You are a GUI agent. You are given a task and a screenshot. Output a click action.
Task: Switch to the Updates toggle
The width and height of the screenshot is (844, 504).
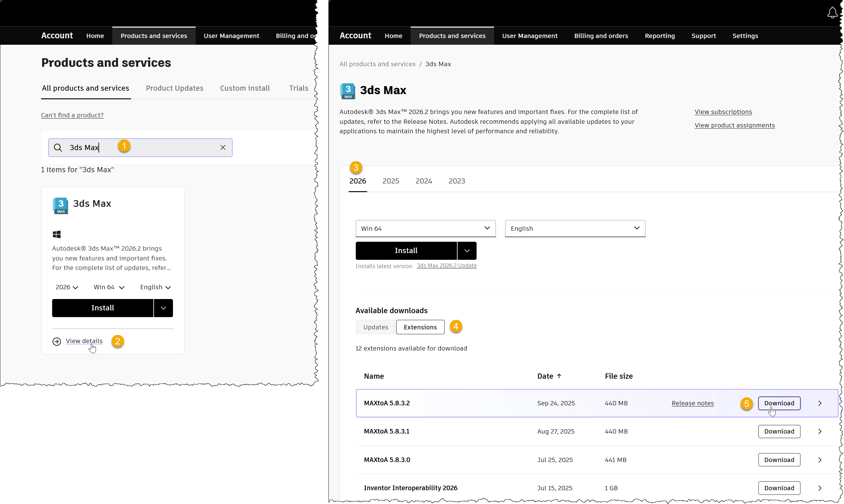[x=376, y=327]
